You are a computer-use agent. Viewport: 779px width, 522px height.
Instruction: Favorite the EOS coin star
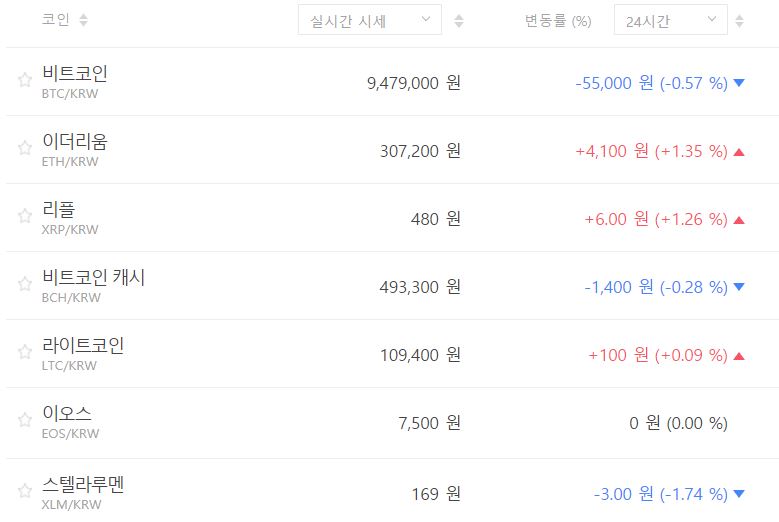click(25, 421)
